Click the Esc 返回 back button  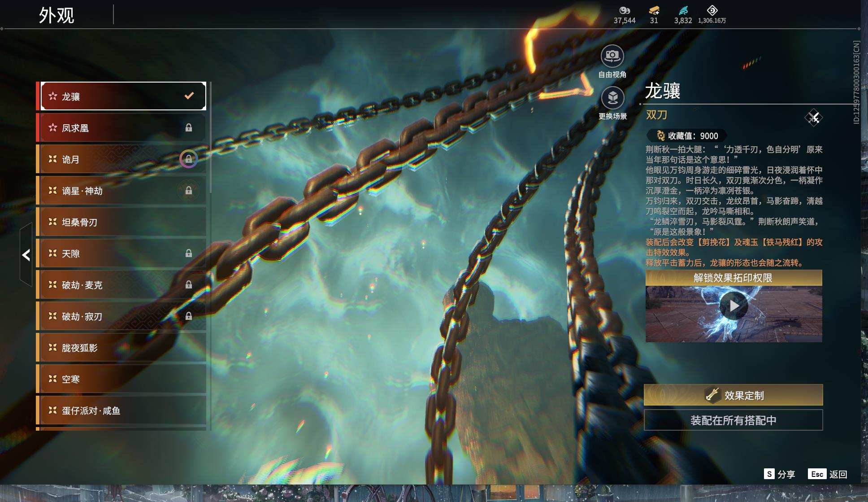(828, 474)
